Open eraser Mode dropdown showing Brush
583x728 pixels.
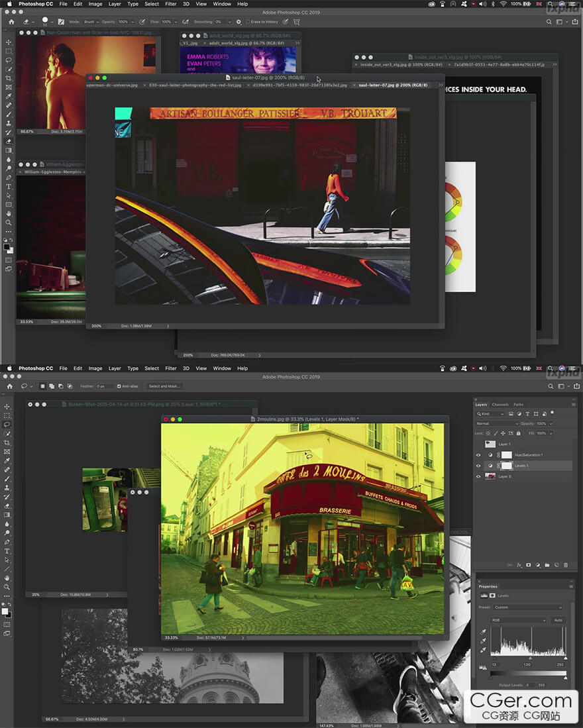tap(91, 22)
